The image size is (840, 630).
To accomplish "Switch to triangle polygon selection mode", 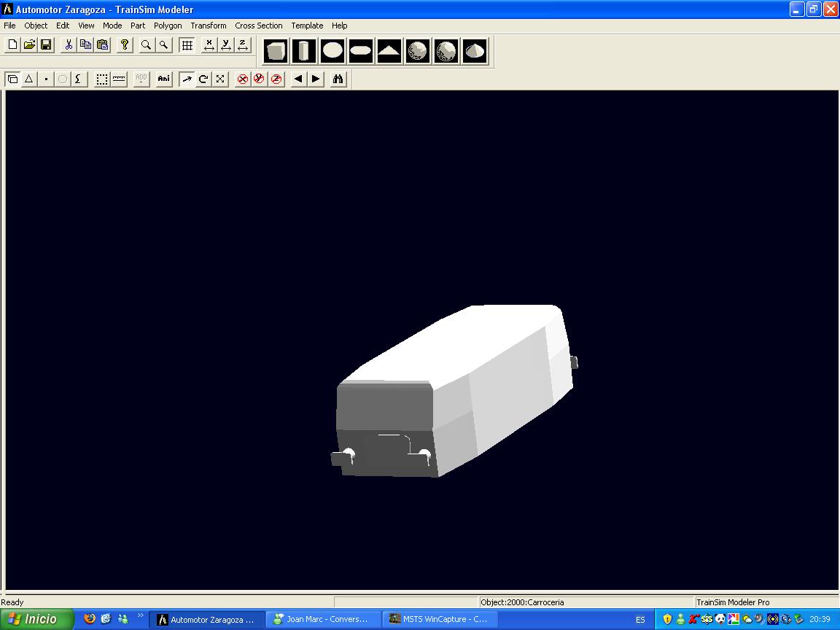I will pyautogui.click(x=29, y=79).
